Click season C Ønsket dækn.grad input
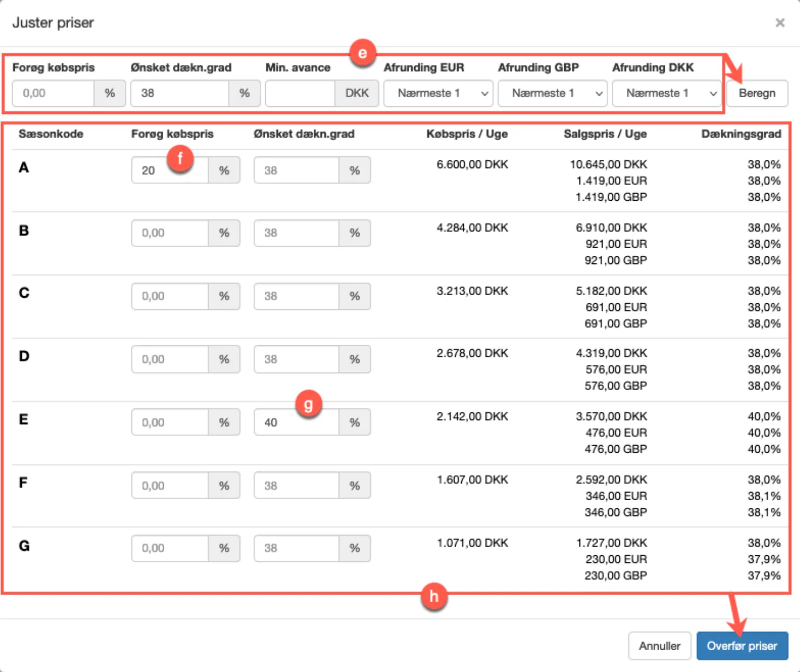Screen dimensions: 800x672 (296, 296)
